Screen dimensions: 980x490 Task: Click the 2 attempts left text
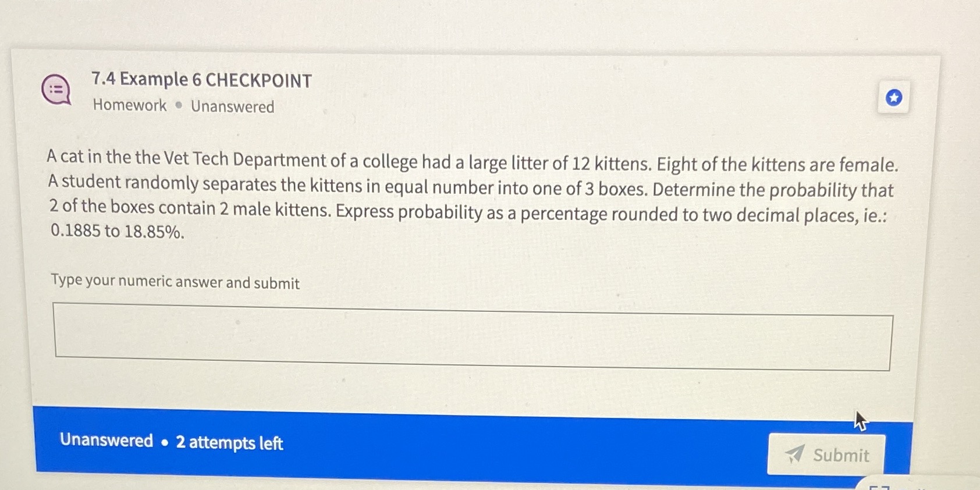click(x=229, y=443)
